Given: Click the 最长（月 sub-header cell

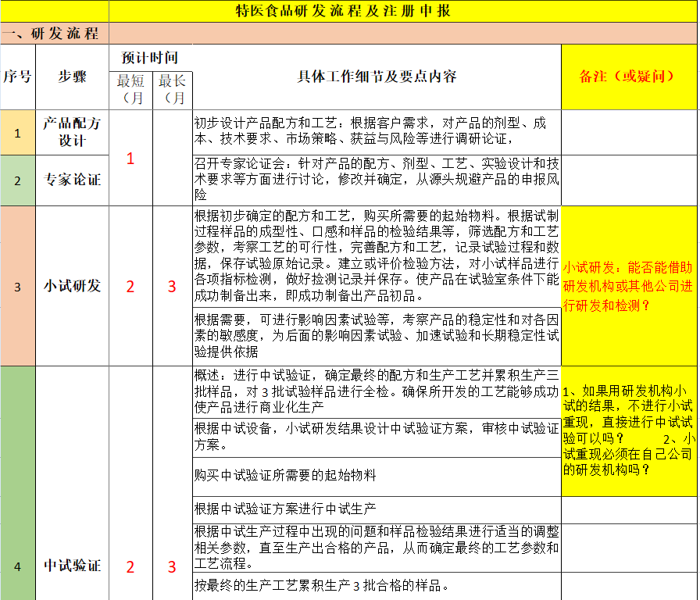Looking at the screenshot, I should click(173, 89).
